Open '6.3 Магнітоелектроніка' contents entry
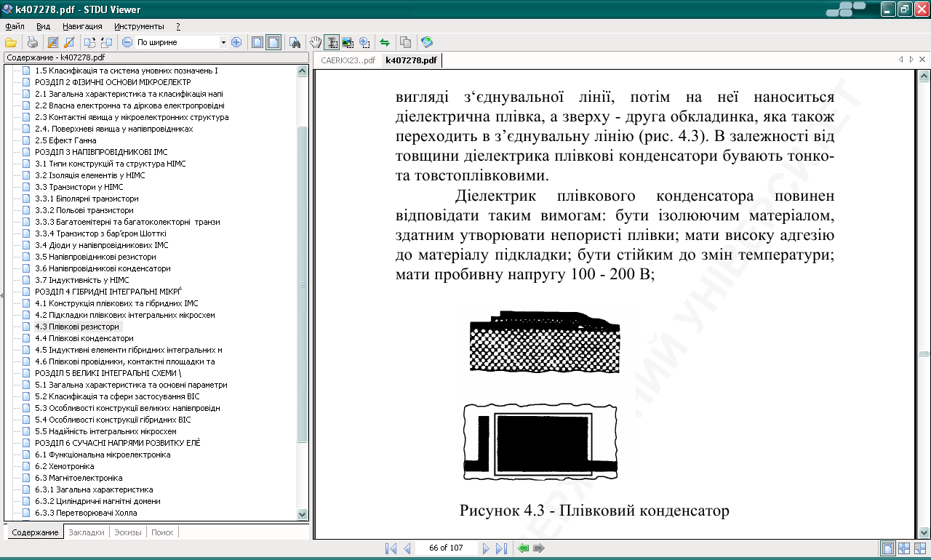This screenshot has width=931, height=560. (x=79, y=478)
